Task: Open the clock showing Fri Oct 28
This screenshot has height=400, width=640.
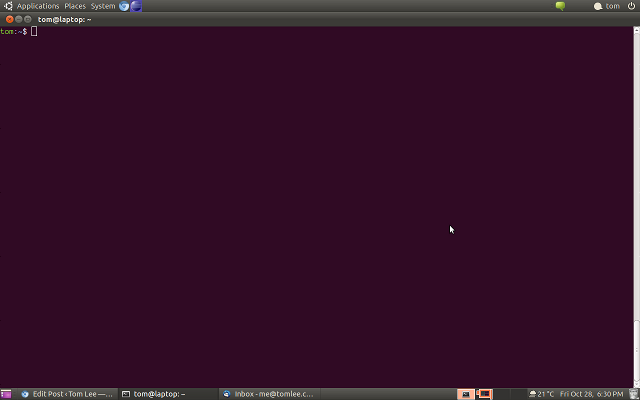Action: tap(591, 394)
